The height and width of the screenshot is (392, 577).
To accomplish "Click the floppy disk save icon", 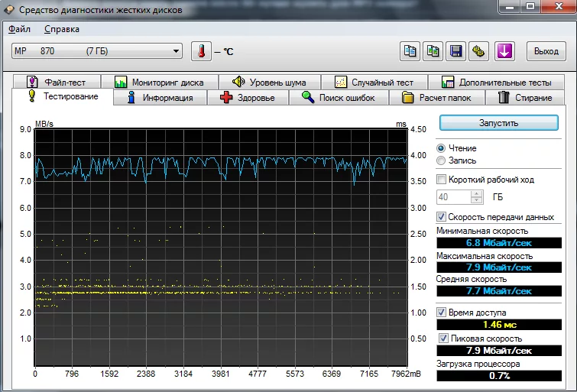I will pyautogui.click(x=456, y=51).
